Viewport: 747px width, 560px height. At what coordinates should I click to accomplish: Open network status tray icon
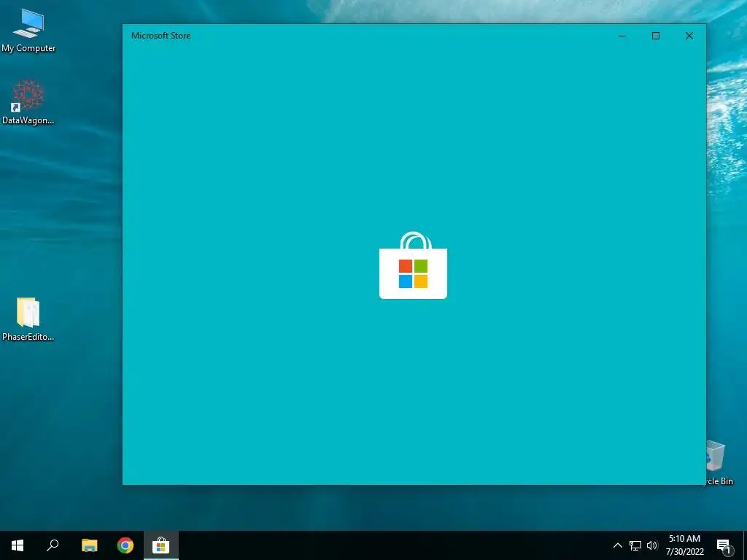(x=635, y=545)
